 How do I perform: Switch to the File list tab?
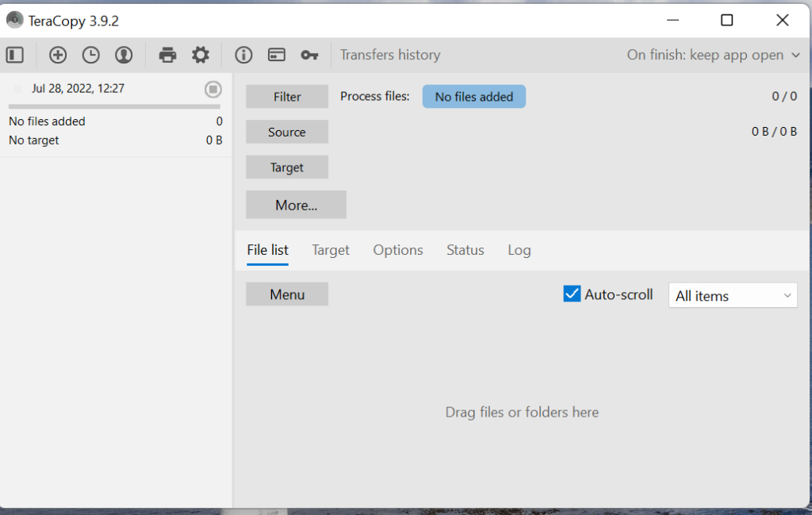tap(268, 250)
